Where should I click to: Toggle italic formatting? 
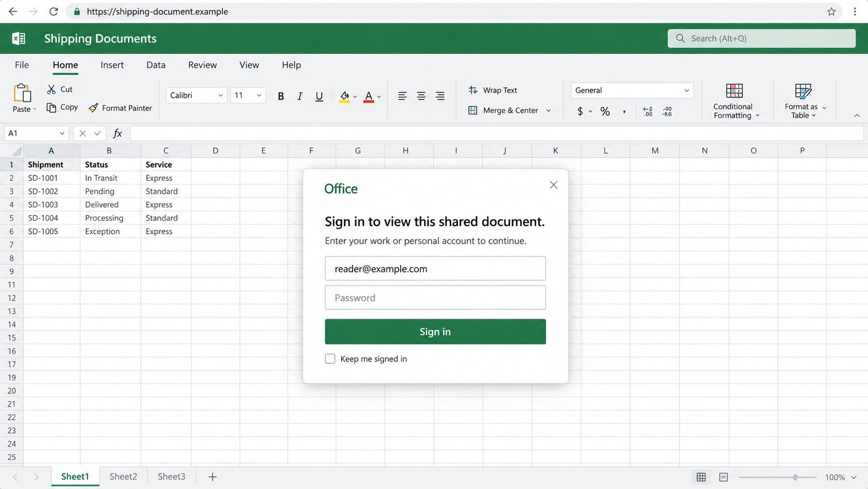point(300,96)
